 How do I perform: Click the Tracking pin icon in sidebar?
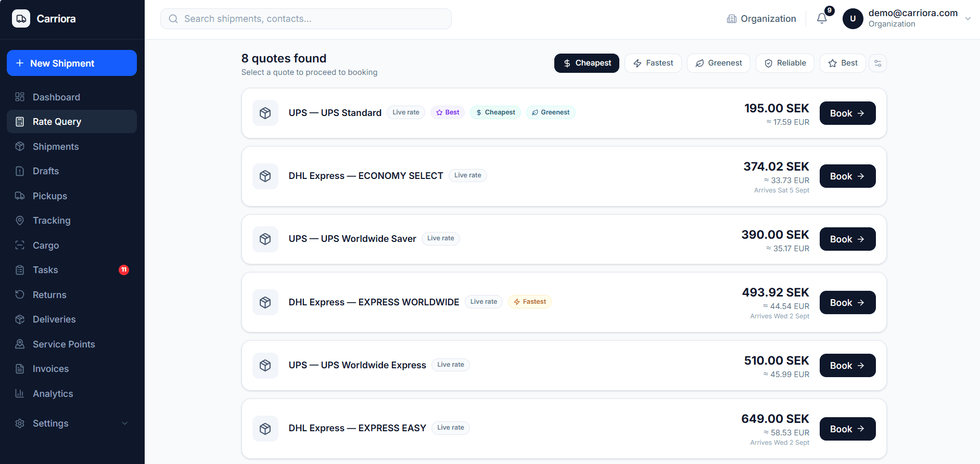point(20,221)
